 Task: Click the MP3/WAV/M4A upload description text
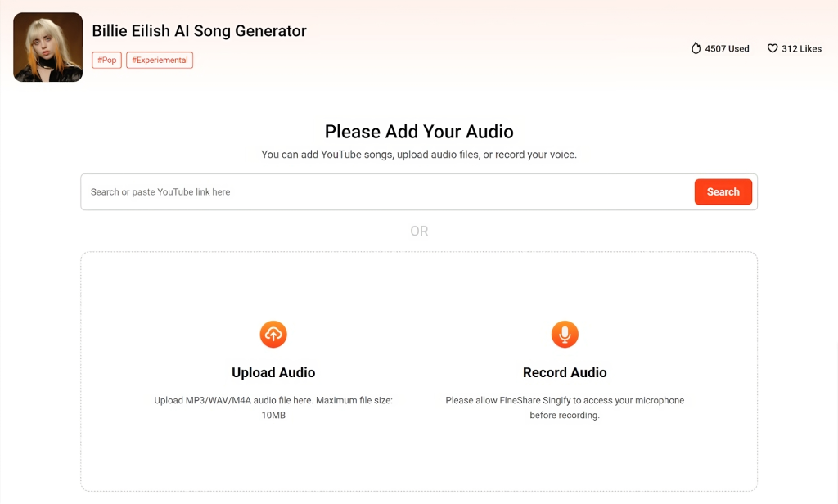tap(273, 407)
